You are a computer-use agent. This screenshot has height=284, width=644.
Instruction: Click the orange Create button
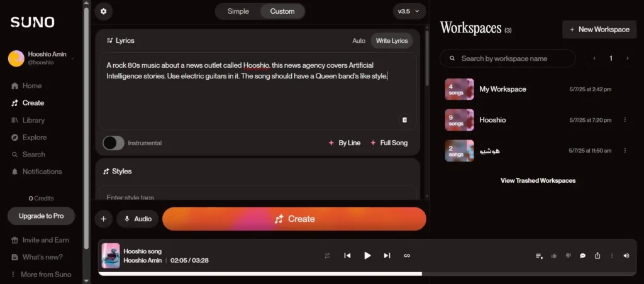point(294,219)
